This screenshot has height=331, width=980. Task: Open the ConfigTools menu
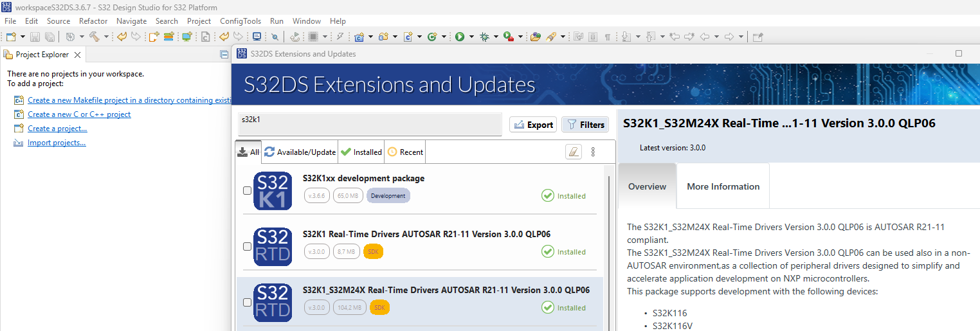click(x=240, y=21)
